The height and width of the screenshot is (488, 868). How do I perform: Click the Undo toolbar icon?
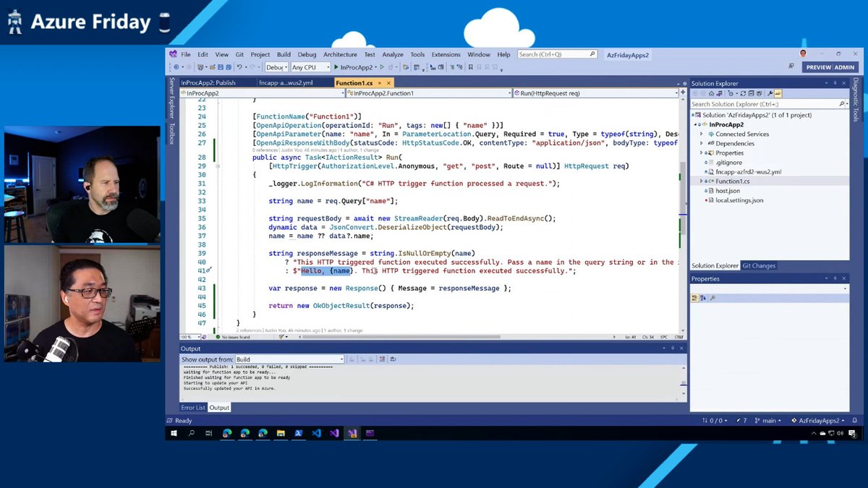click(x=239, y=67)
